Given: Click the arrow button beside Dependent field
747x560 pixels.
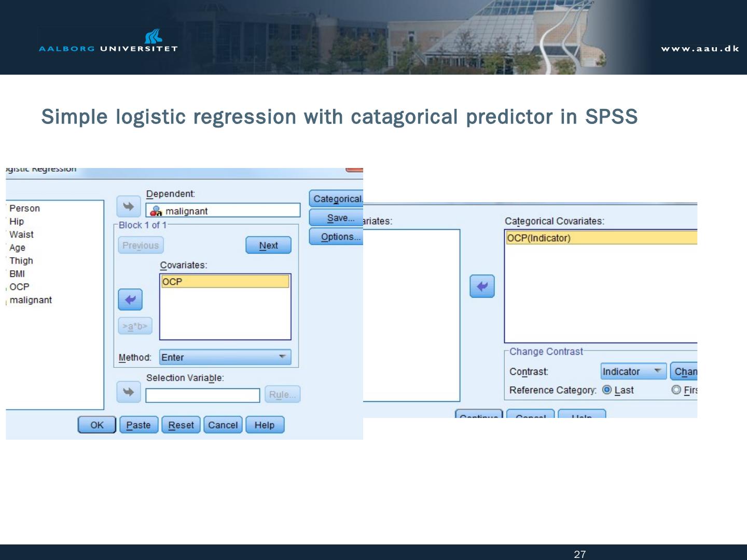Looking at the screenshot, I should tap(128, 206).
